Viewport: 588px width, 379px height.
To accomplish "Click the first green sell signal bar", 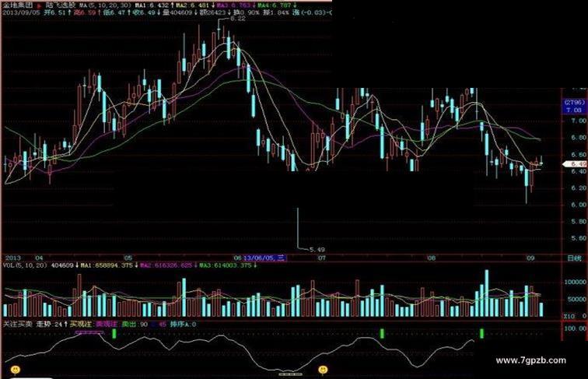I will (114, 333).
